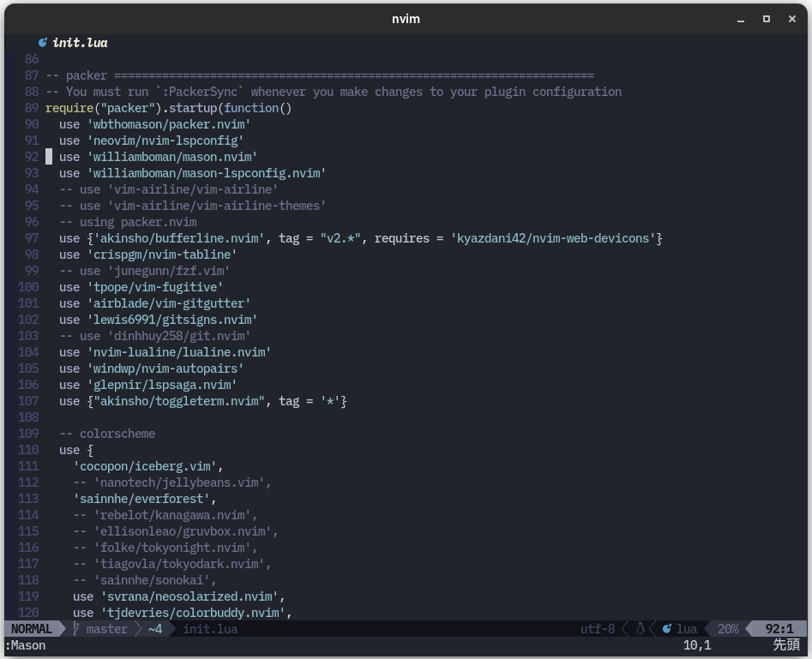Viewport: 812px width, 659px height.
Task: Click 'crispgm/nvim-tabline' plugin string
Action: click(x=161, y=255)
